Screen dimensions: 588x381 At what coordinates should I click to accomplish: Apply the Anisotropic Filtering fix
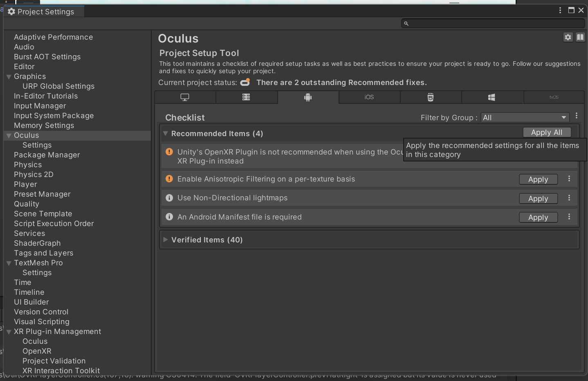coord(538,179)
